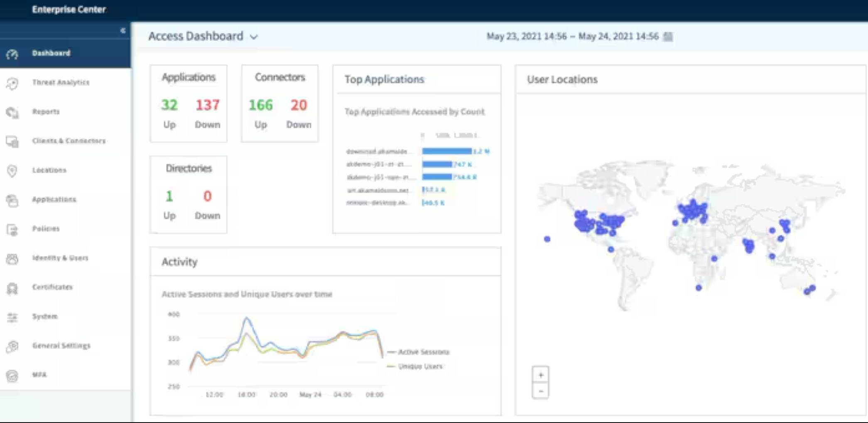Open Applications using its sidebar icon
868x423 pixels.
click(x=12, y=199)
